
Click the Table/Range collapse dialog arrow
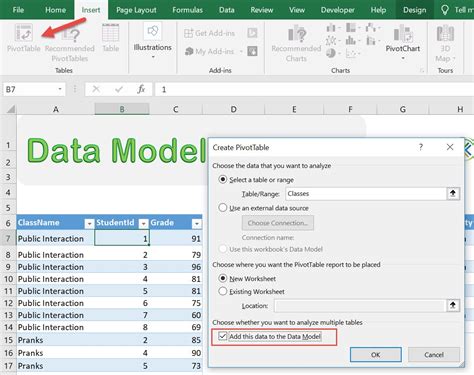(x=453, y=193)
